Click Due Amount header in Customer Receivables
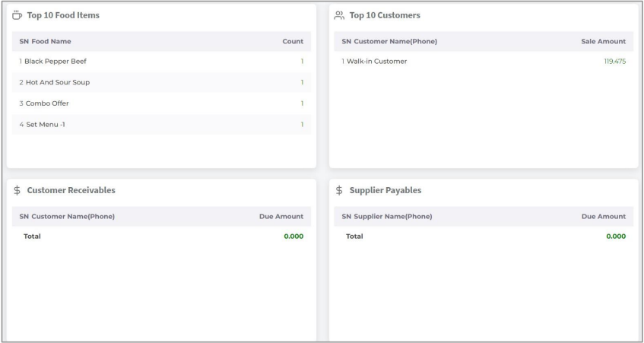The width and height of the screenshot is (644, 343). click(281, 217)
